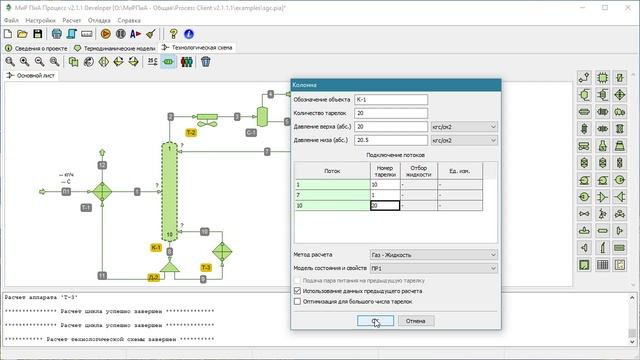The image size is (640, 360).
Task: Click the T-3 heat exchanger diamond on flowsheet
Action: (x=222, y=252)
